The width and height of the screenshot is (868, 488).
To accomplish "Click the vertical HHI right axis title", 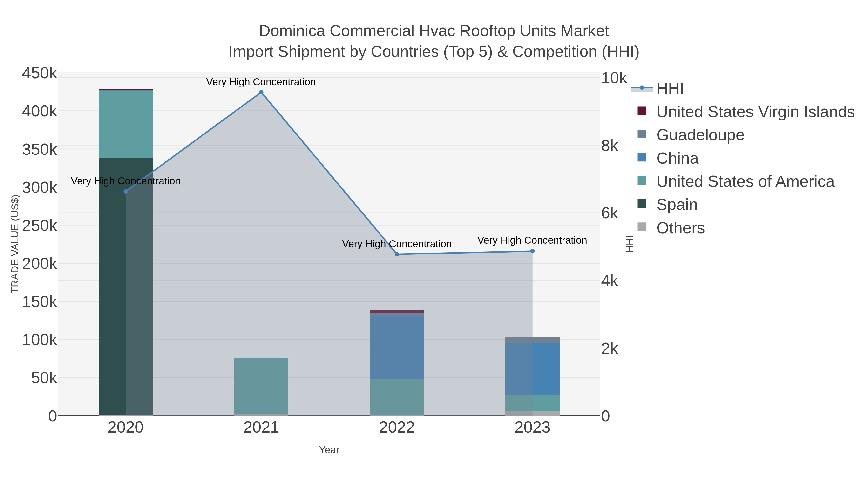I will 630,244.
